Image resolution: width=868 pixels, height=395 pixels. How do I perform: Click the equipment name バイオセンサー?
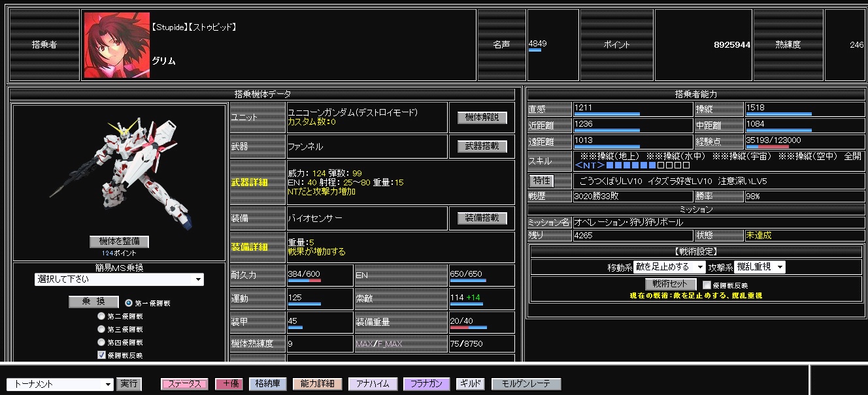click(315, 219)
